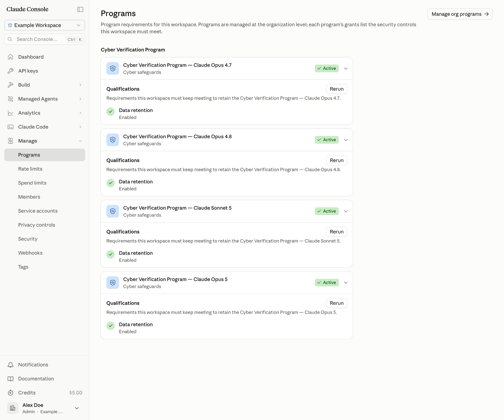Click the organization building avatar icon
This screenshot has width=504, height=420.
(13, 408)
